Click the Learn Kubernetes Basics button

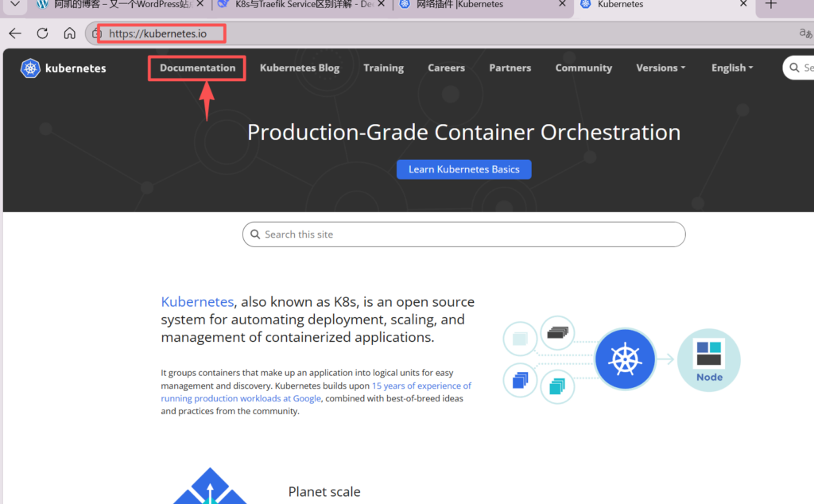pos(463,169)
